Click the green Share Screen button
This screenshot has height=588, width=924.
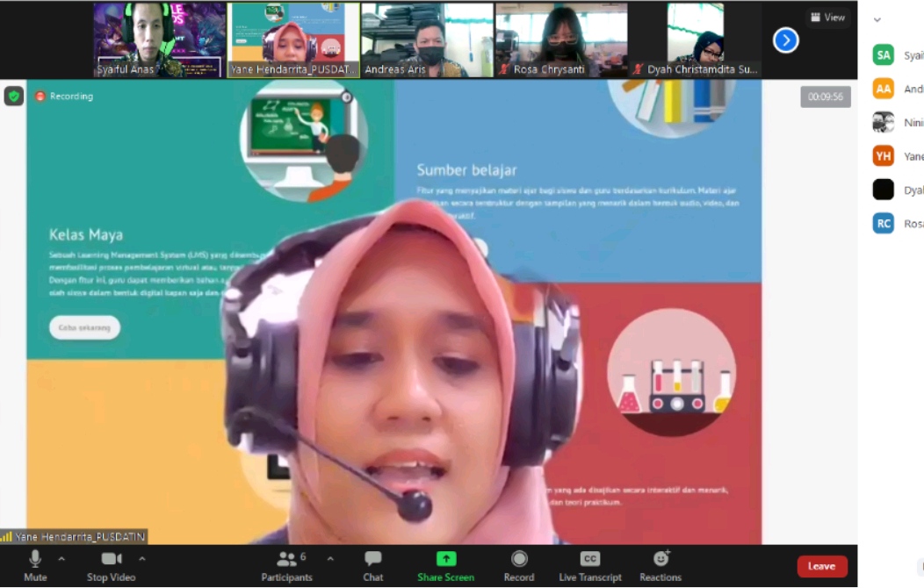[445, 566]
